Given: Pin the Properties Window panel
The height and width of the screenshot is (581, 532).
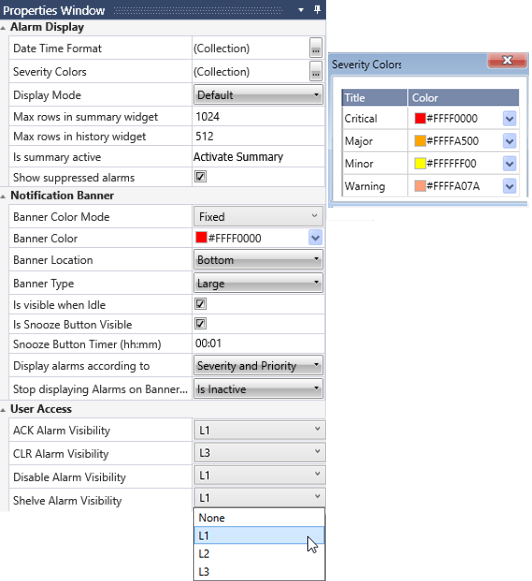Looking at the screenshot, I should (x=317, y=10).
